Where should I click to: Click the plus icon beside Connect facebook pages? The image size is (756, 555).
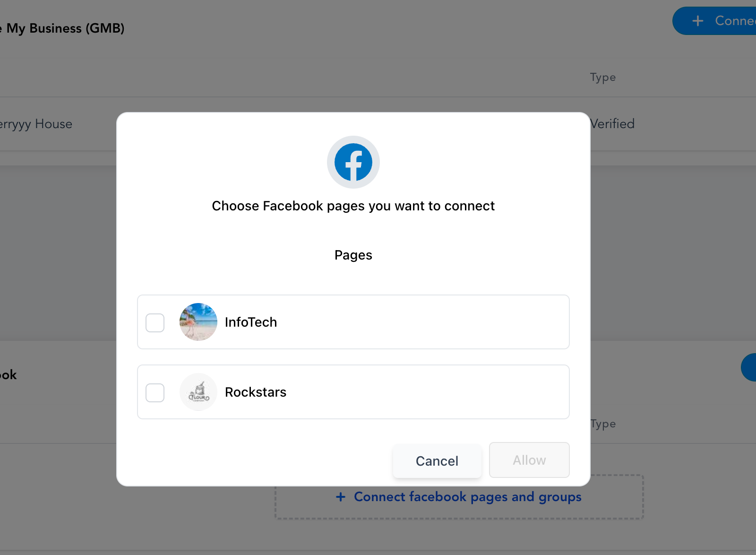341,497
